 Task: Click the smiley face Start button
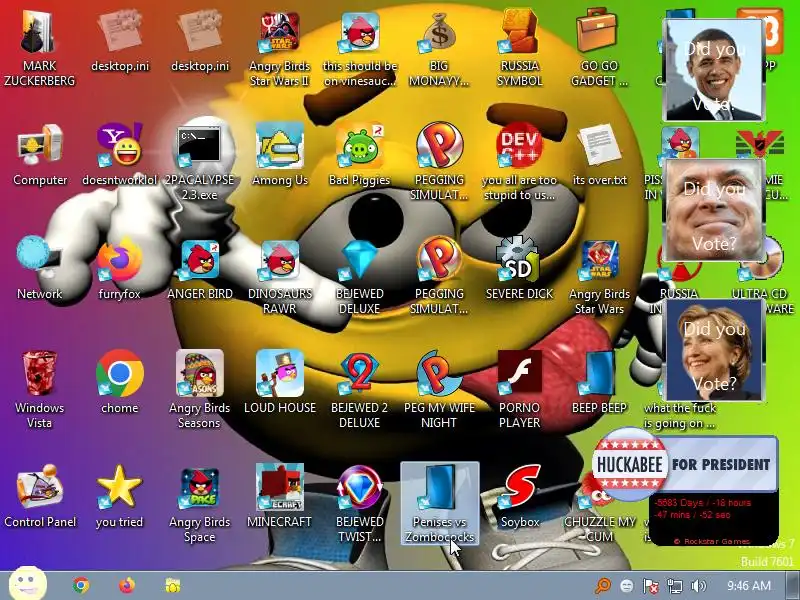(x=29, y=583)
